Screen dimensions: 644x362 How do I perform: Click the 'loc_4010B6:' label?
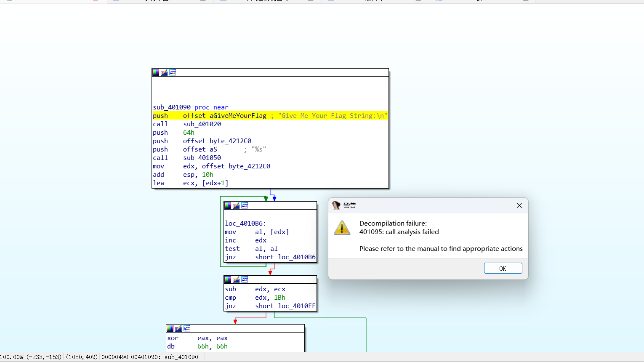(x=245, y=224)
